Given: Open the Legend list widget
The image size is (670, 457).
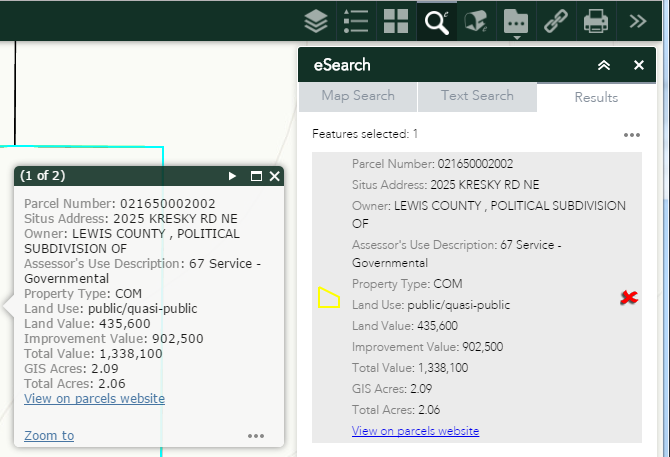Looking at the screenshot, I should pyautogui.click(x=356, y=21).
